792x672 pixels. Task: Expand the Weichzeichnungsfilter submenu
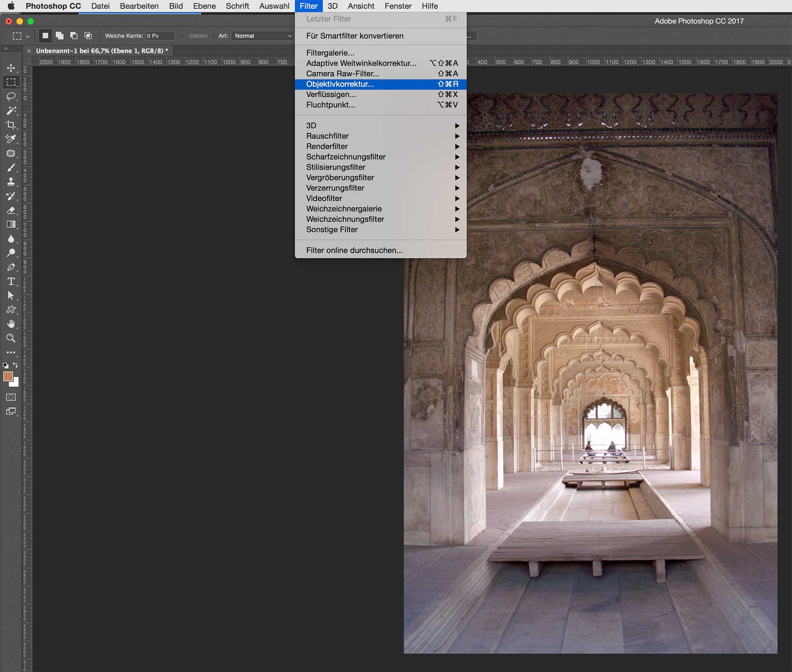coord(380,219)
